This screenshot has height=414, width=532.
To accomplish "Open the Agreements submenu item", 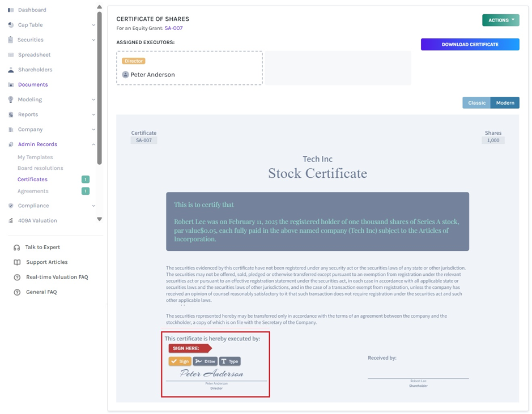I will pyautogui.click(x=33, y=191).
